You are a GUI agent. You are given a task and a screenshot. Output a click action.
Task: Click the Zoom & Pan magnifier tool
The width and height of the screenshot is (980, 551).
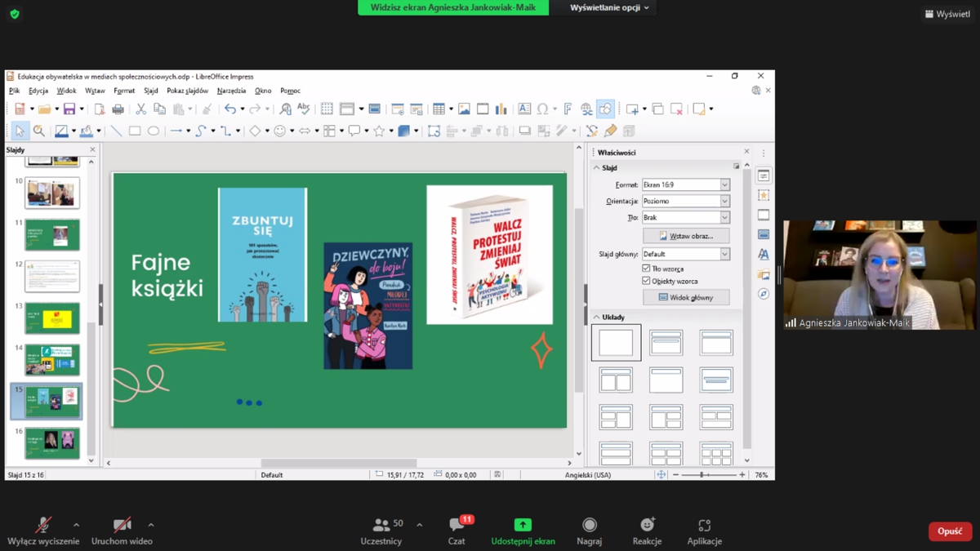point(38,131)
